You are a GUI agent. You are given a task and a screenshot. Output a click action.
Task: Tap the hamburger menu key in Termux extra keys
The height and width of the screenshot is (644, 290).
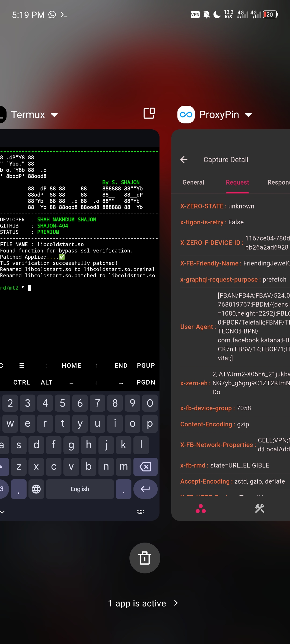click(22, 365)
